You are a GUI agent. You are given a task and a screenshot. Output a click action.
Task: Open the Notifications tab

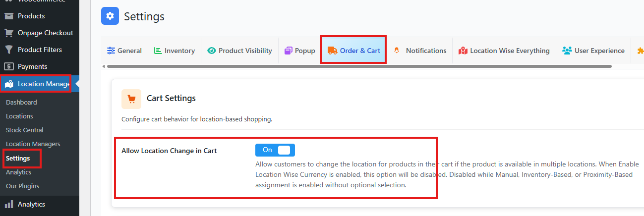click(419, 51)
